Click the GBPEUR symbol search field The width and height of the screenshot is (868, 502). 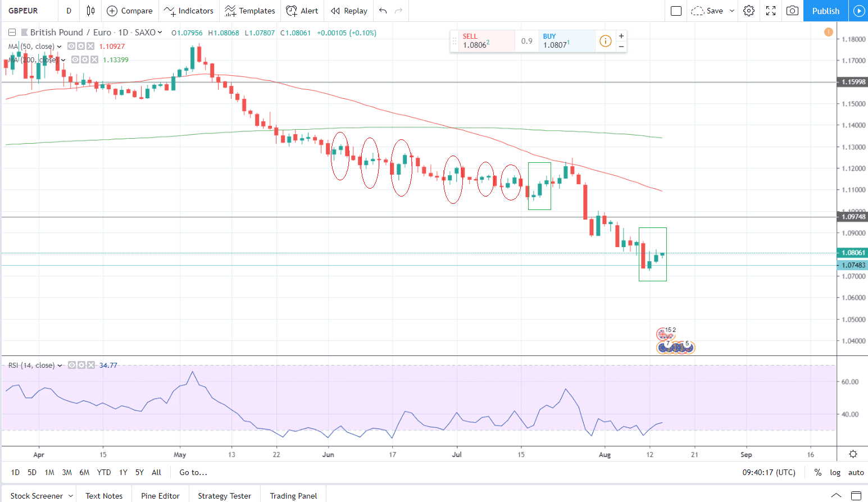29,11
